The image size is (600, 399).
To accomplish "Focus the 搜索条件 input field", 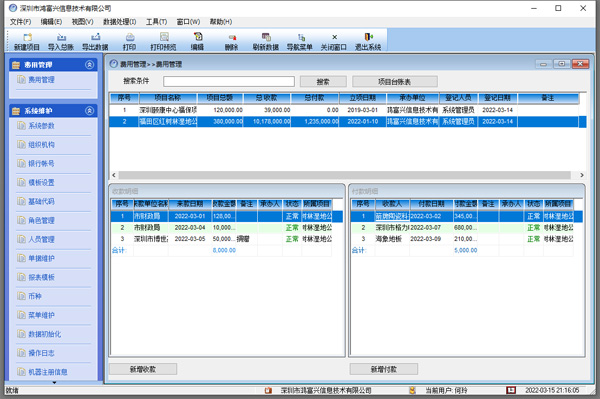I will pos(229,81).
